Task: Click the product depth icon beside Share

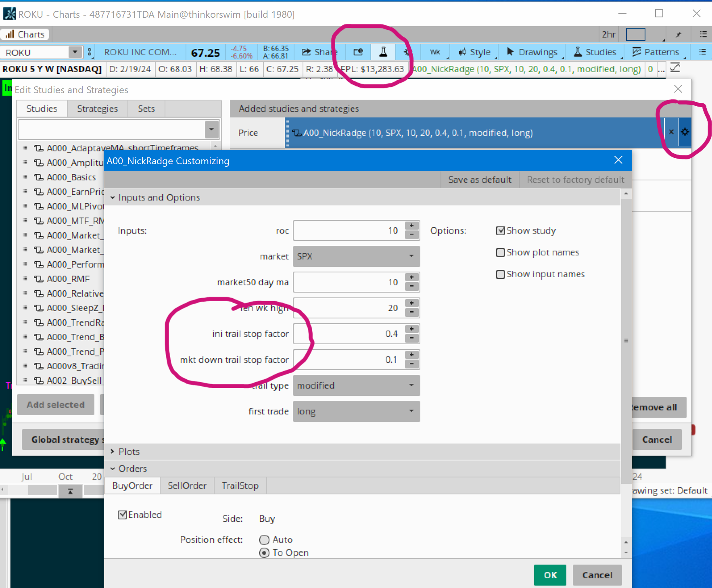Action: click(358, 52)
